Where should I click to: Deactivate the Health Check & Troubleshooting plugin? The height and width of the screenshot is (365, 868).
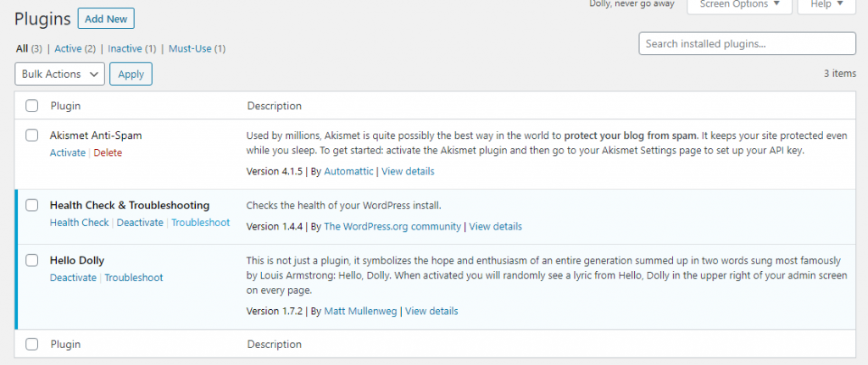140,223
